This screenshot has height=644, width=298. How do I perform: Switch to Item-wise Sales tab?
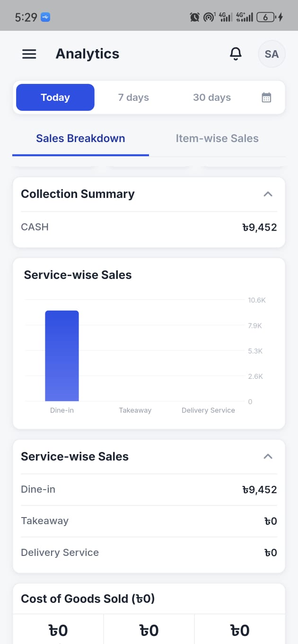217,138
